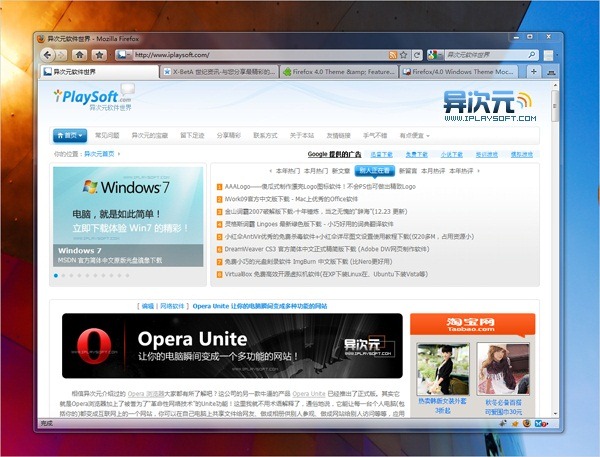Open the iWork09 Mac Office article link
The width and height of the screenshot is (600, 457).
pos(291,199)
